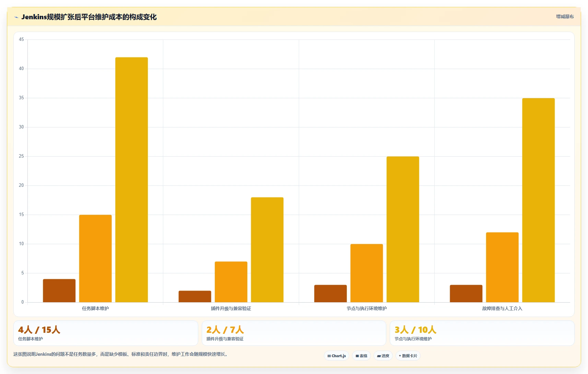Click the y-axis value 40
Screen dimensions: 588x374
[x=21, y=69]
